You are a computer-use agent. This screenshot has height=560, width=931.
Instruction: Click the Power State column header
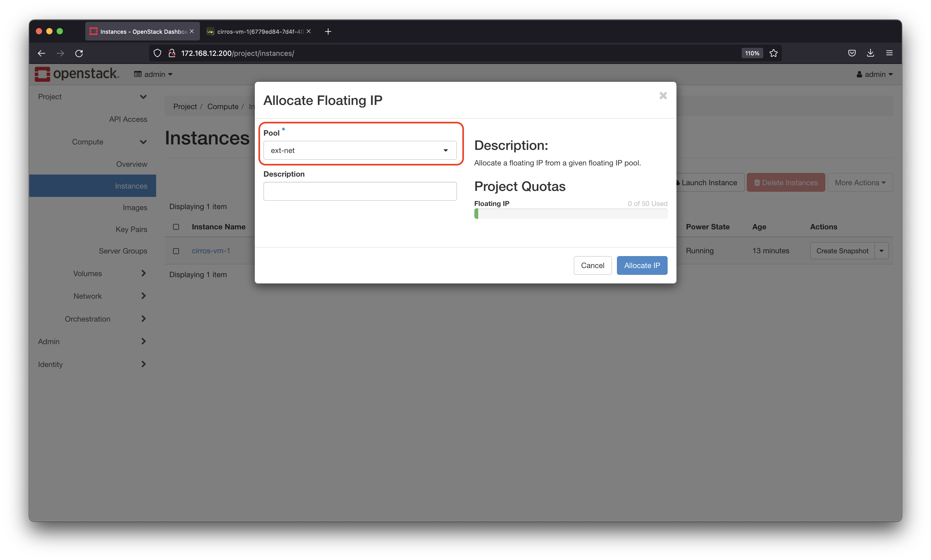coord(708,227)
